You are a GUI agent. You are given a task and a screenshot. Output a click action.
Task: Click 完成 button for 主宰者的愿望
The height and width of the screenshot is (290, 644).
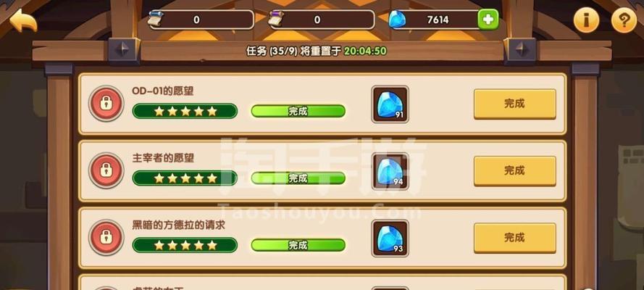pyautogui.click(x=514, y=171)
